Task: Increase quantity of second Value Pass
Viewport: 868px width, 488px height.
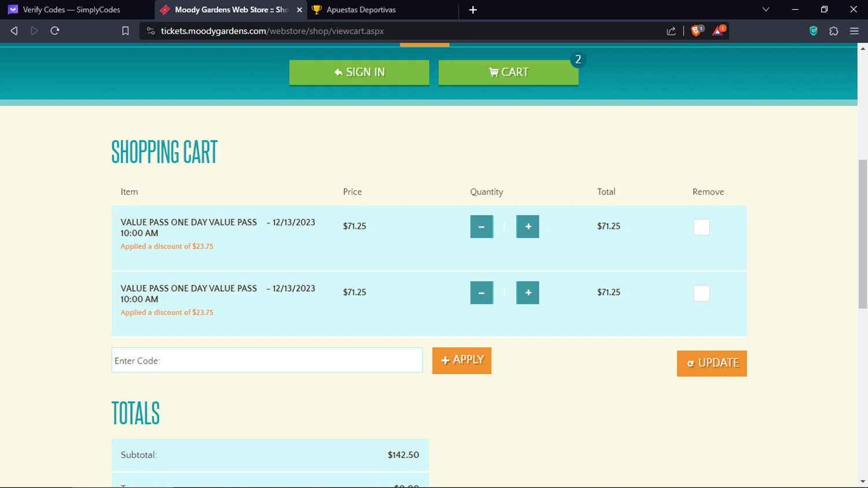Action: pos(528,292)
